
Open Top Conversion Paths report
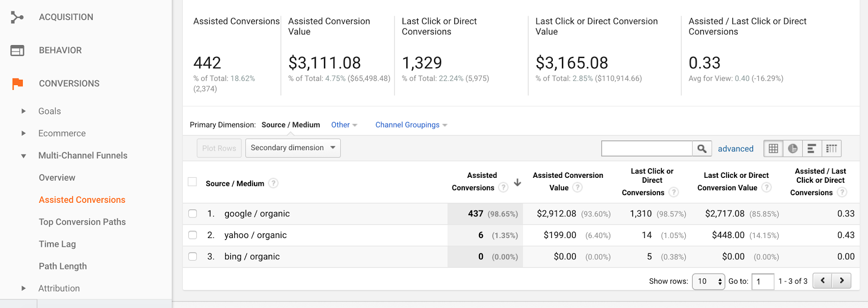[x=82, y=222]
